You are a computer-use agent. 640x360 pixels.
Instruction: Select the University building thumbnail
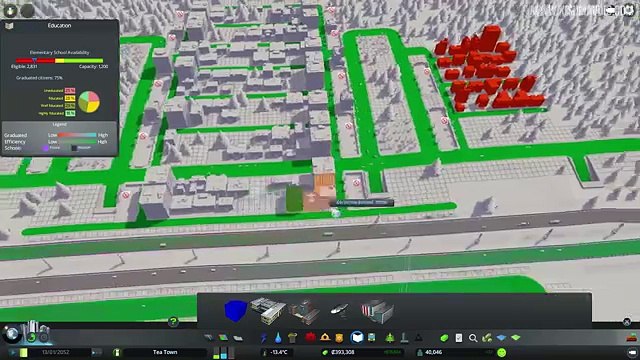click(x=377, y=311)
